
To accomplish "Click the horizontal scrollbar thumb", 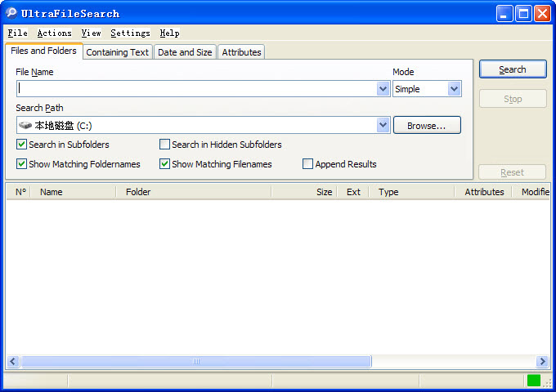I will [195, 362].
